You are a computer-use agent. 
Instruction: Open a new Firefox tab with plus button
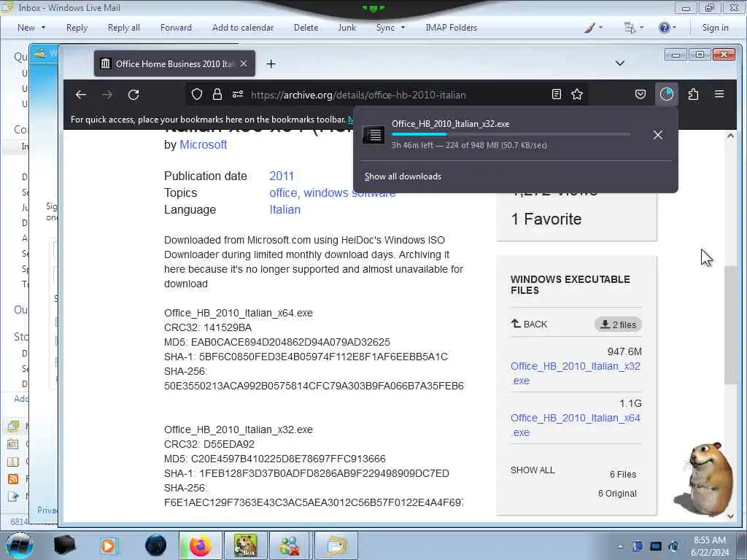click(271, 64)
